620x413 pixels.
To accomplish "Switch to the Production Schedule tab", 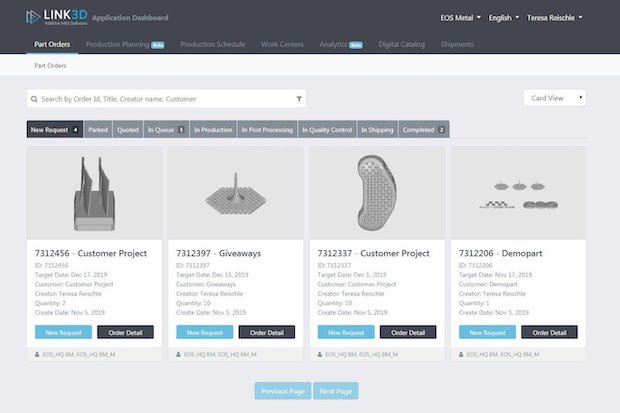I will [214, 45].
